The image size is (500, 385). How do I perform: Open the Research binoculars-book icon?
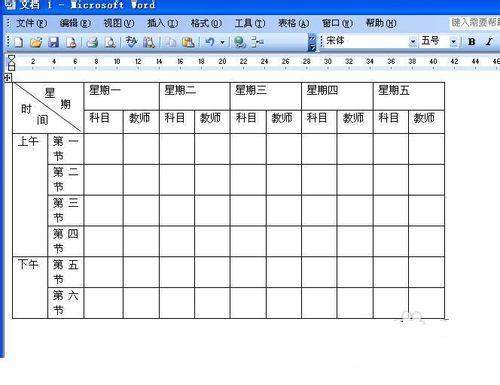click(149, 42)
